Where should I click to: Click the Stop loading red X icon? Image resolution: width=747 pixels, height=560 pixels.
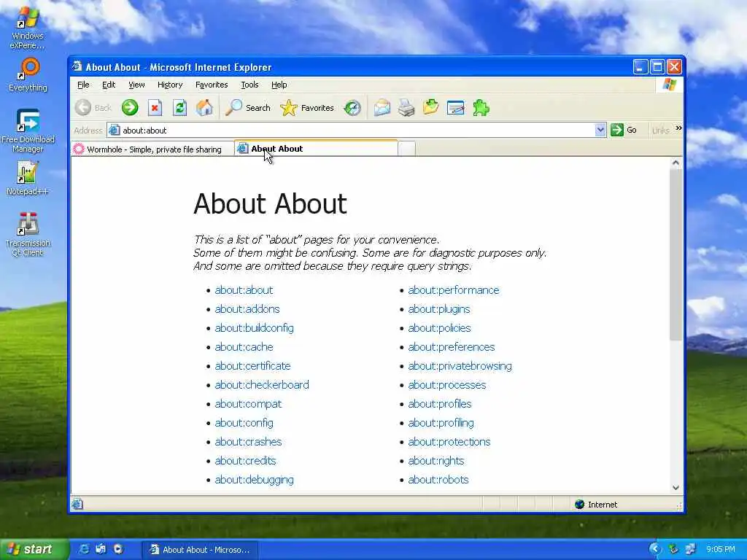tap(155, 108)
